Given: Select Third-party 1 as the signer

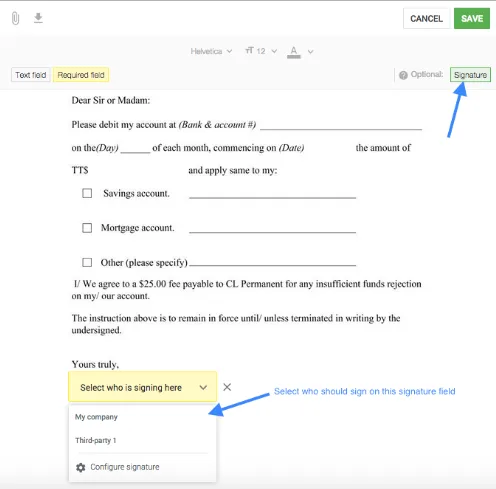Looking at the screenshot, I should 96,440.
